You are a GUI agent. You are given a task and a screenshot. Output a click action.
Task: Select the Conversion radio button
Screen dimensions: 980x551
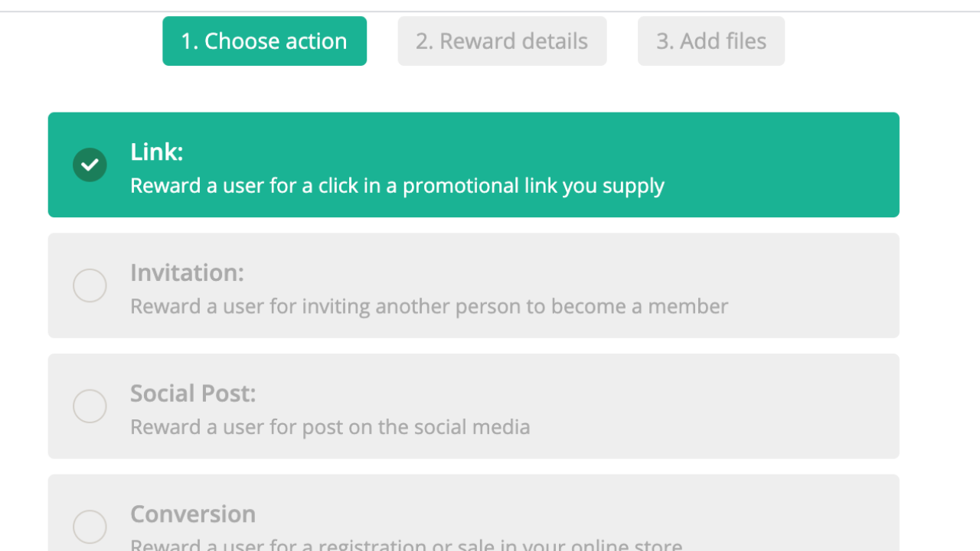pyautogui.click(x=90, y=527)
